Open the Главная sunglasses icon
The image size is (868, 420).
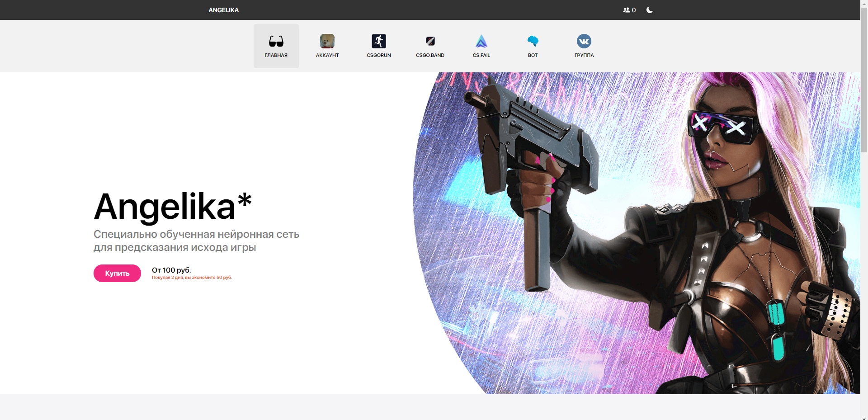(x=276, y=41)
